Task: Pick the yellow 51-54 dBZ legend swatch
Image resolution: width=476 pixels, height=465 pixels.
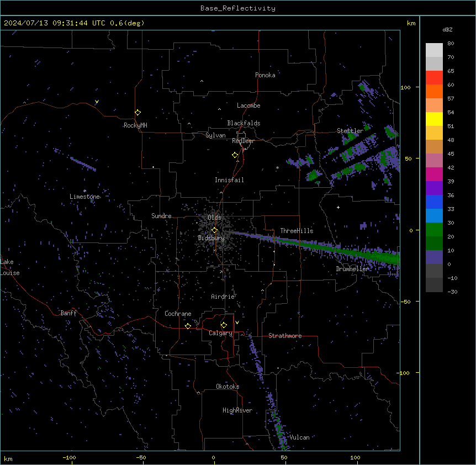Action: (434, 119)
